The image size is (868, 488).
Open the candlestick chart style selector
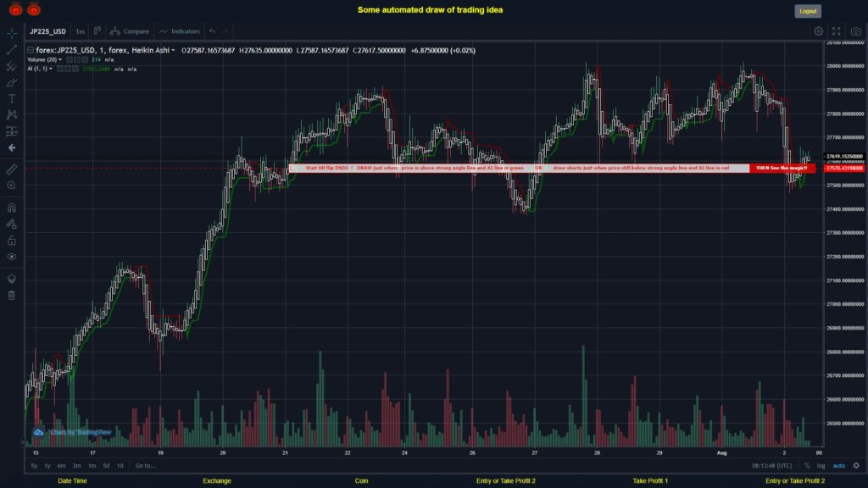[x=97, y=31]
